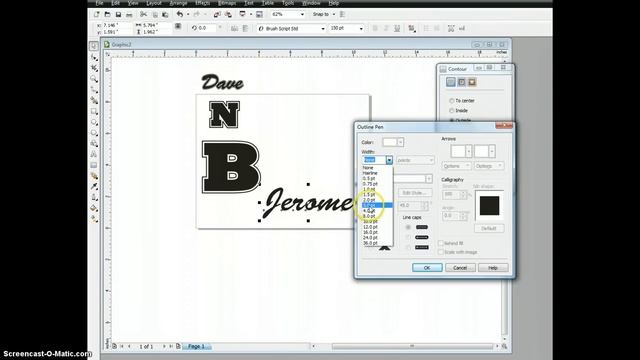640x360 pixels.
Task: Select the Polygon tool
Action: coord(94,133)
